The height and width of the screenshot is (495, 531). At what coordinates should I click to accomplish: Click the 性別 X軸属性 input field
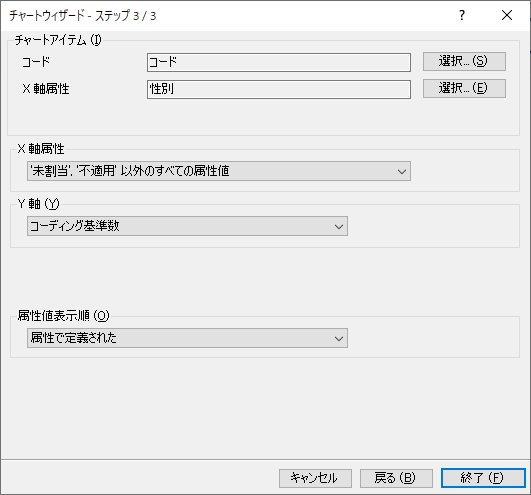click(279, 89)
